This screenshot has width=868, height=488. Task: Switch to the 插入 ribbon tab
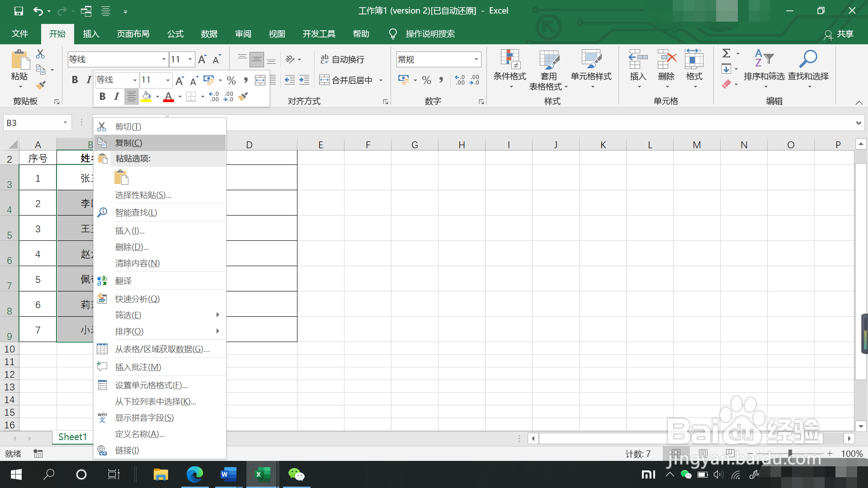tap(91, 34)
